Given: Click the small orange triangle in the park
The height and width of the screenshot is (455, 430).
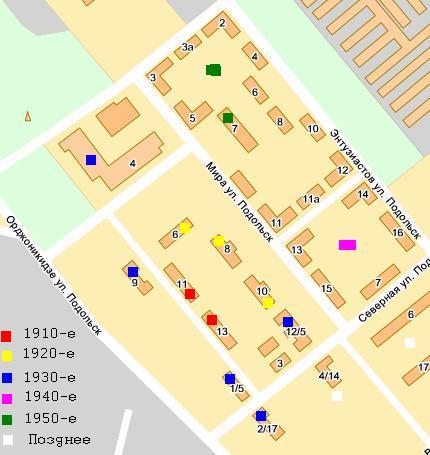Looking at the screenshot, I should click(28, 116).
